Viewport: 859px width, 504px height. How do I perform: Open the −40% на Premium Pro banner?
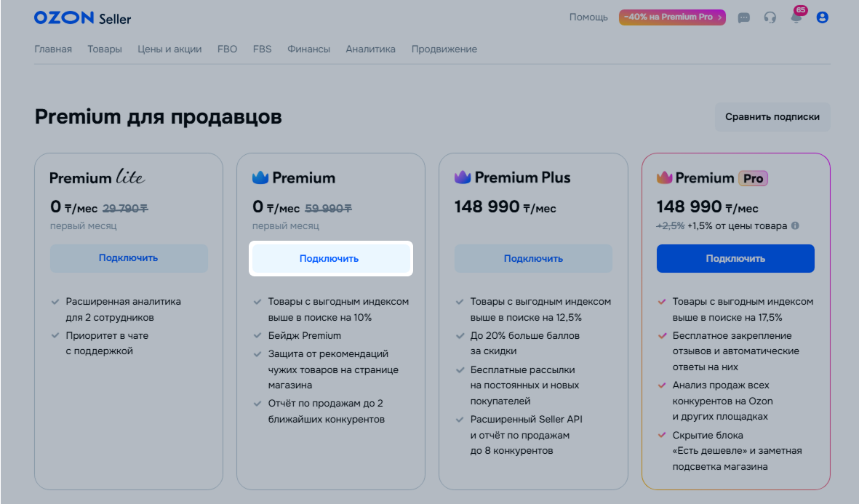point(672,17)
